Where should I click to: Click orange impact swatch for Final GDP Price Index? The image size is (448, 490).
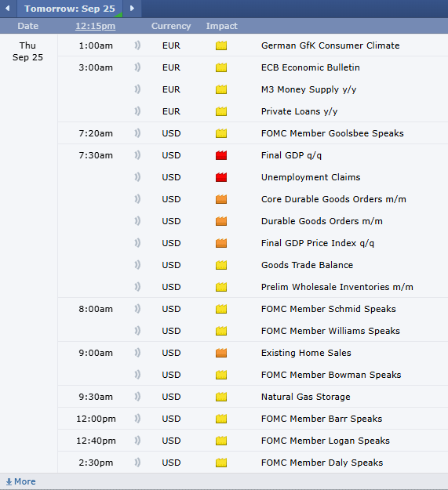[x=221, y=243]
